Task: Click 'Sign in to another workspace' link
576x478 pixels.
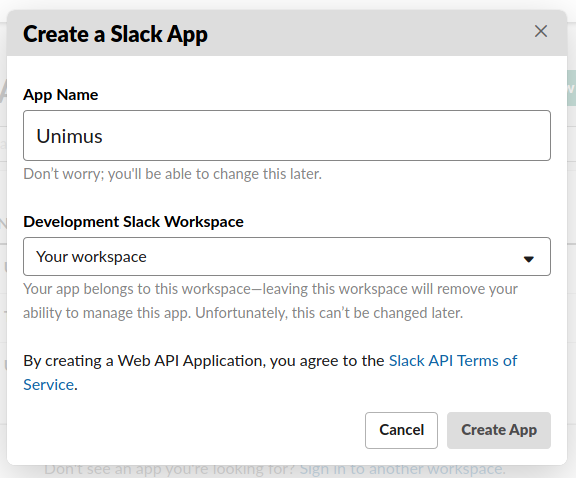Action: 402,470
